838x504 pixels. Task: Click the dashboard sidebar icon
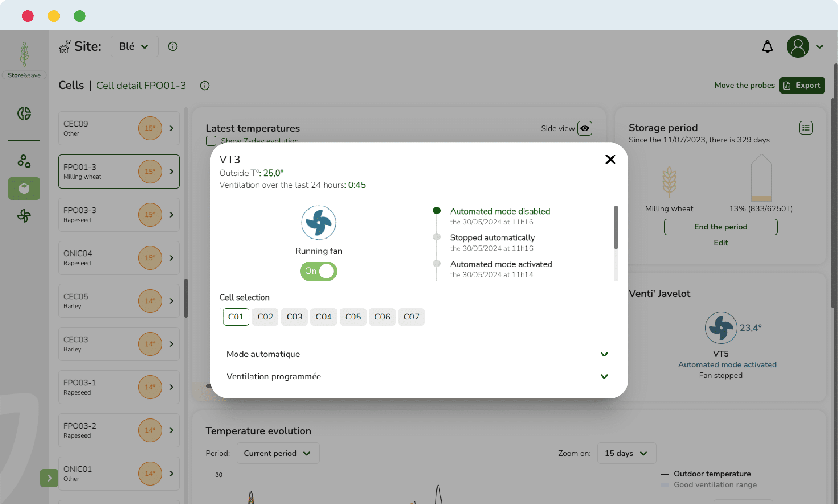pos(24,113)
